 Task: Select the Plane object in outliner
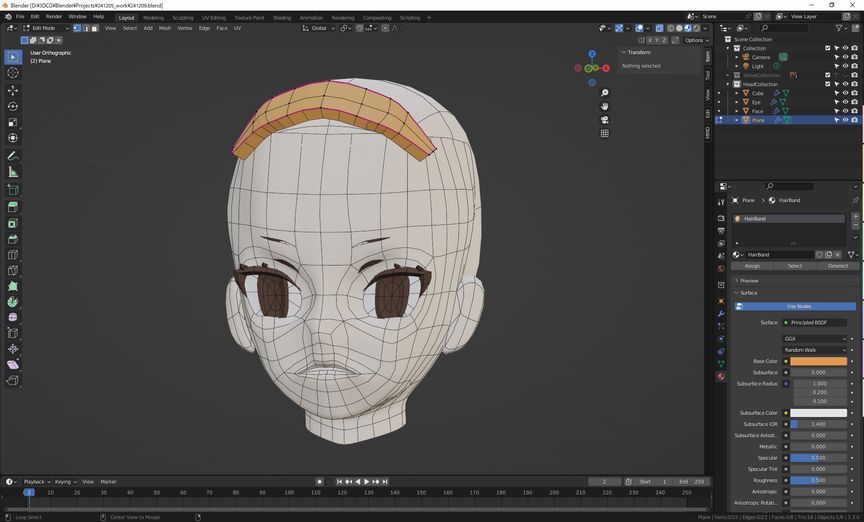tap(758, 120)
